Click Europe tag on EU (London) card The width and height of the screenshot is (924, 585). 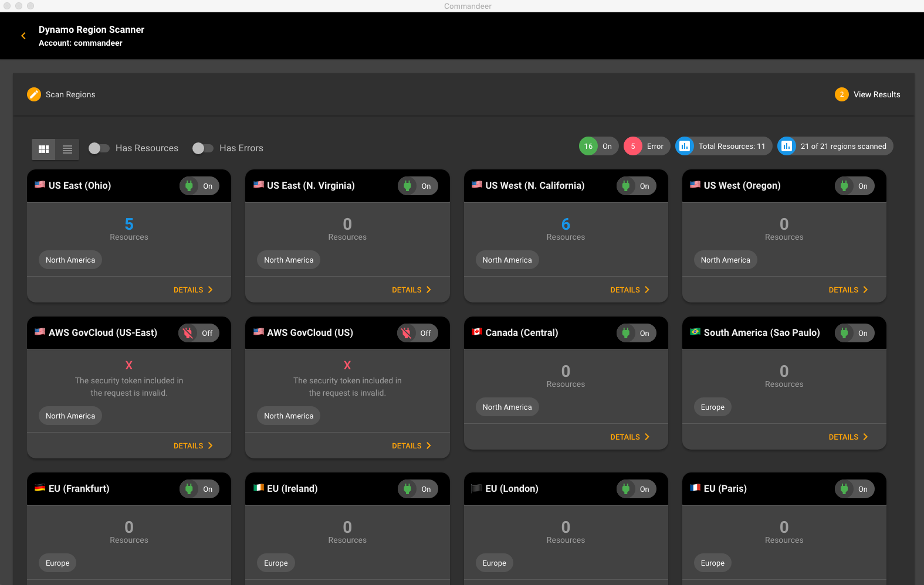point(494,563)
